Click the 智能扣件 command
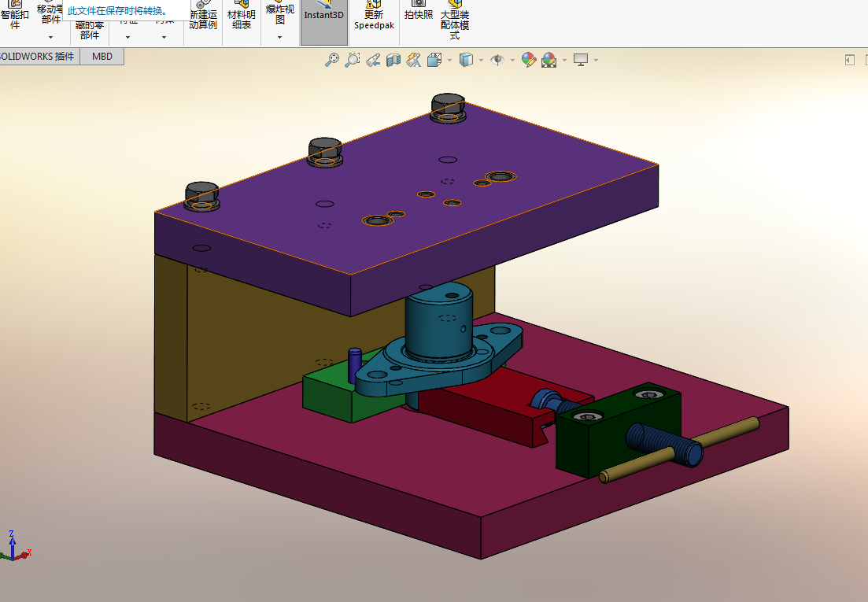 click(x=15, y=17)
